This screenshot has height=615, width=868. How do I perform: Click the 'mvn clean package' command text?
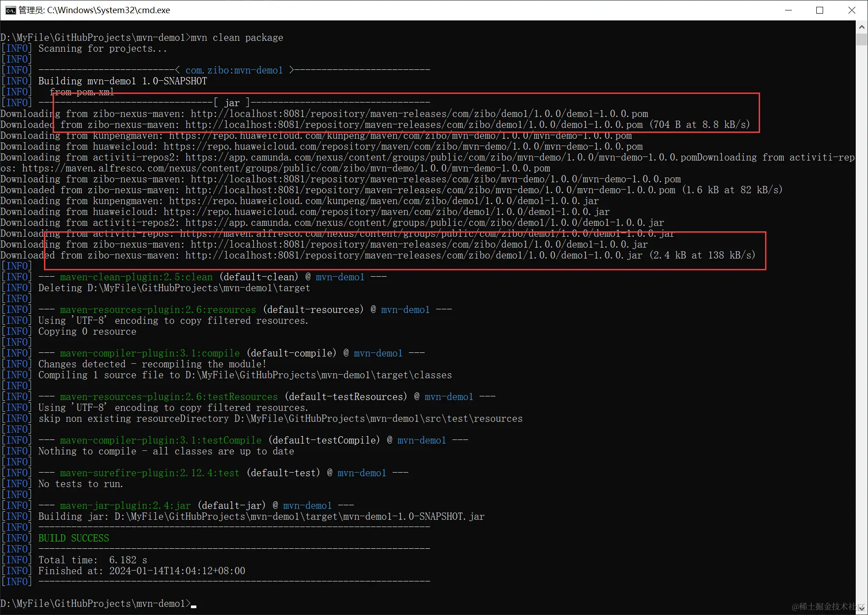pos(237,38)
